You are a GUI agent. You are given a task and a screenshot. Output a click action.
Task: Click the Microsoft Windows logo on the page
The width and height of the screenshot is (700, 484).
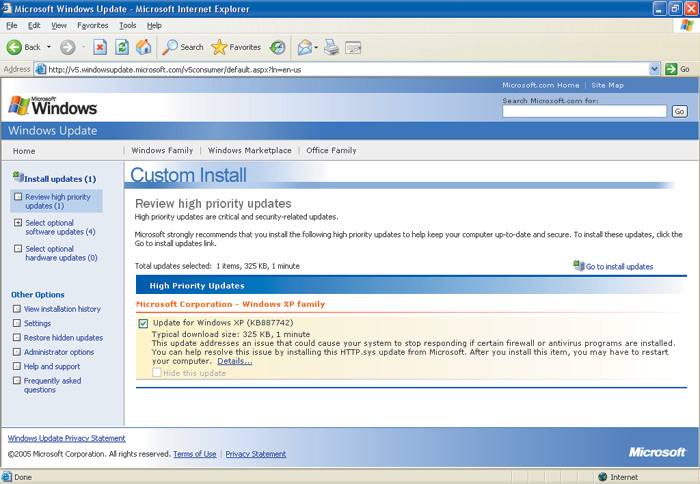point(53,105)
